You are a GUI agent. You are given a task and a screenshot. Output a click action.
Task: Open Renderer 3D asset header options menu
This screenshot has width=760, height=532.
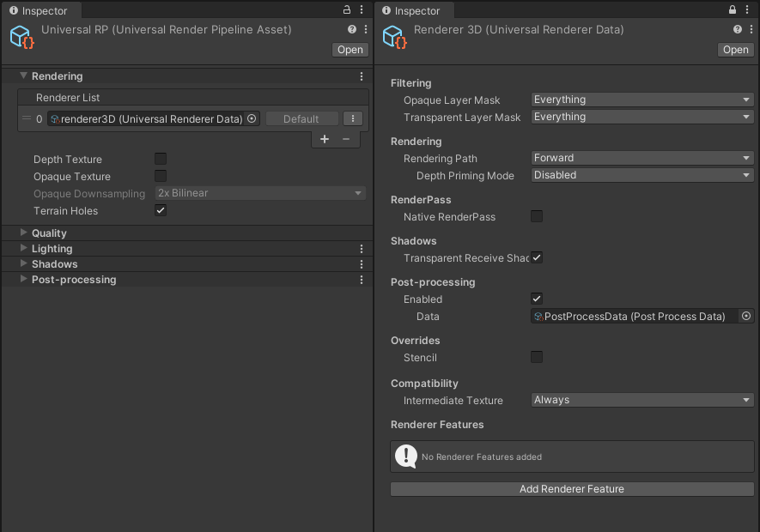pyautogui.click(x=751, y=29)
